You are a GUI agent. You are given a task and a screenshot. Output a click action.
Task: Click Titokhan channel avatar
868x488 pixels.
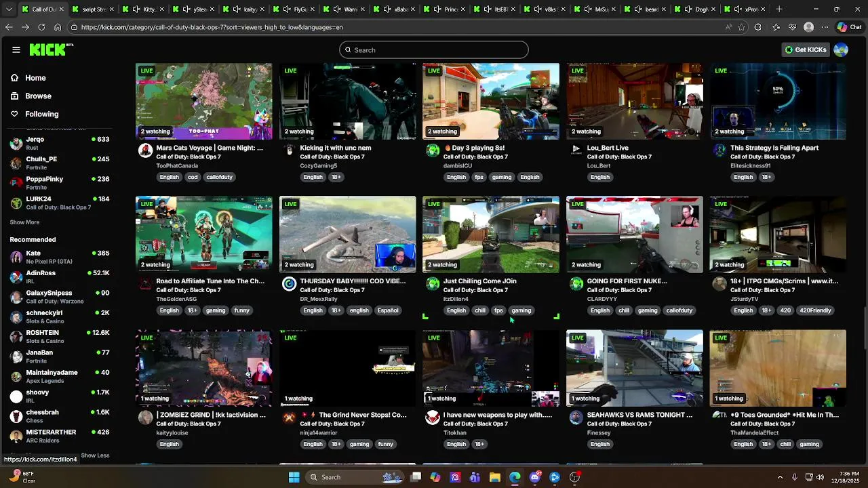coord(433,418)
